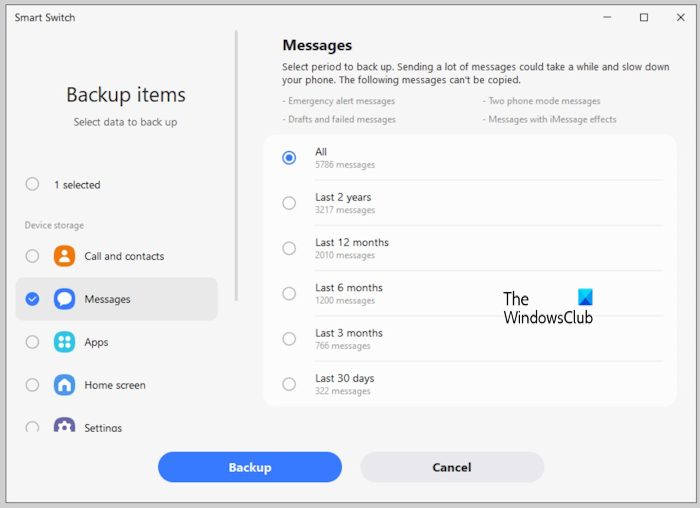Click the Settings gear icon

64,426
